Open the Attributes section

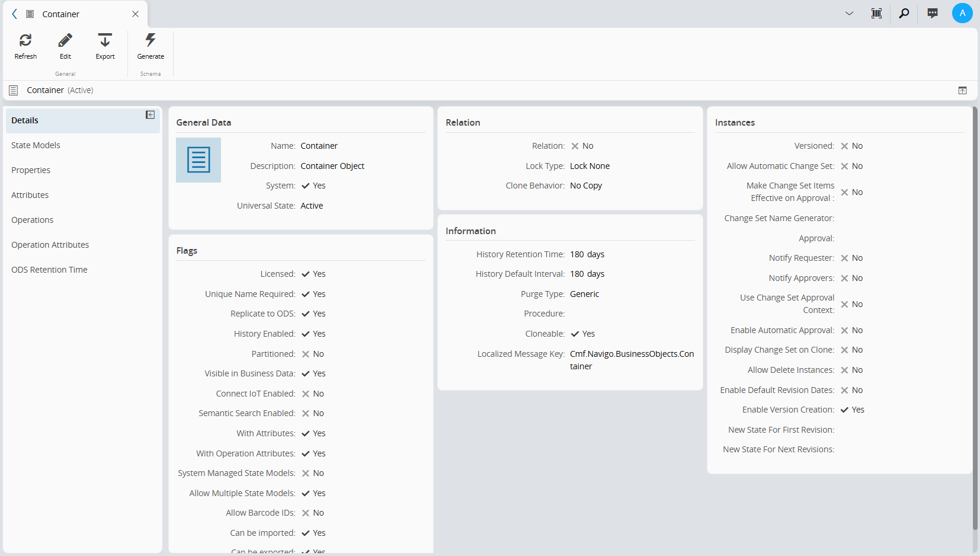[83, 195]
